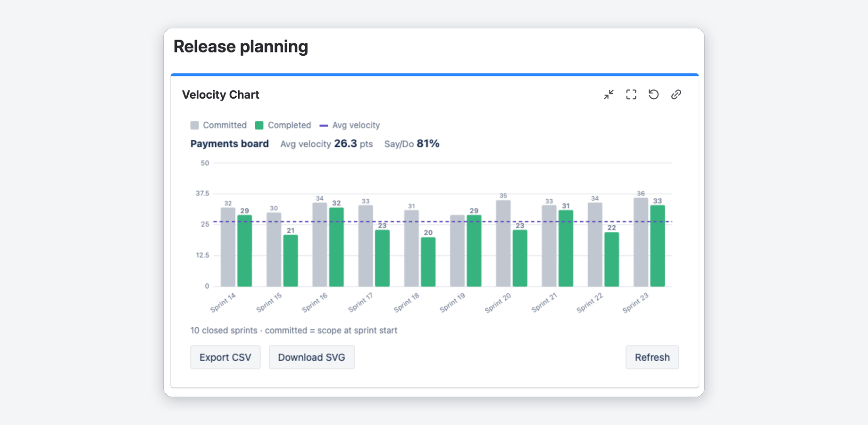Viewport: 868px width, 425px height.
Task: Select the Sprint 23 committed bar (36)
Action: [x=641, y=242]
